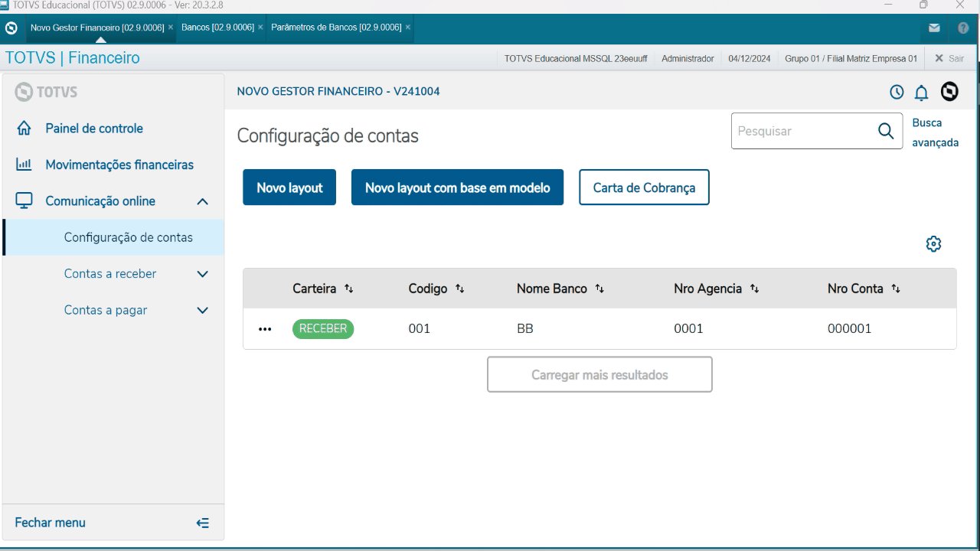The height and width of the screenshot is (551, 980).
Task: Open the Busca avançada link
Action: pos(936,132)
